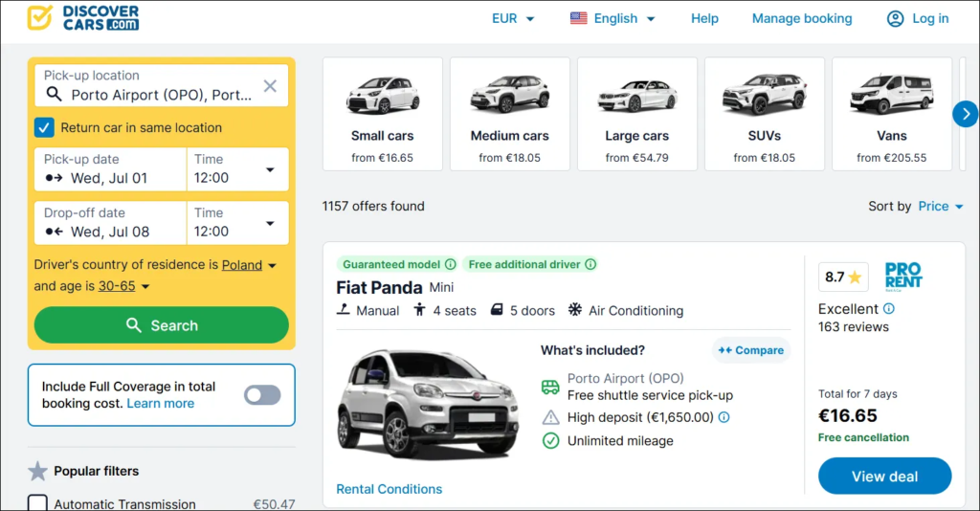Click the seats person icon
The width and height of the screenshot is (980, 511).
419,310
